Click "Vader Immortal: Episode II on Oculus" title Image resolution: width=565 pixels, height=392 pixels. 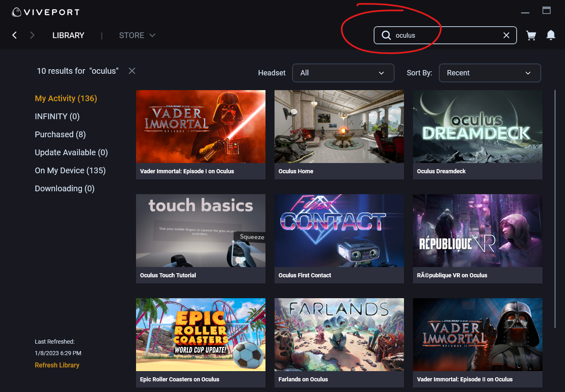(465, 379)
